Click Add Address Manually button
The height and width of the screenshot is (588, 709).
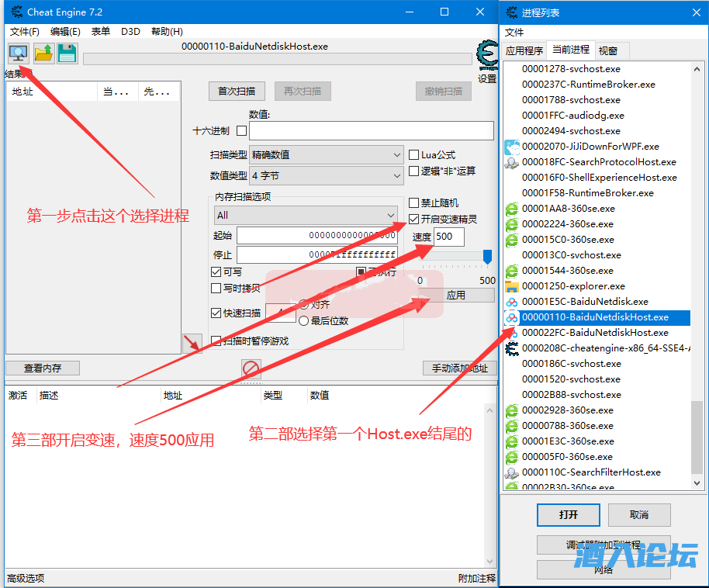tap(460, 368)
